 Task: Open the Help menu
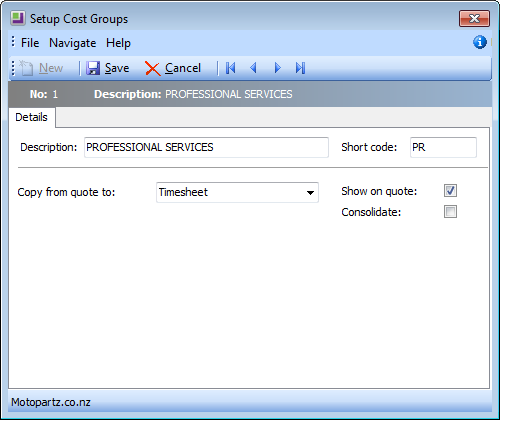coord(118,43)
